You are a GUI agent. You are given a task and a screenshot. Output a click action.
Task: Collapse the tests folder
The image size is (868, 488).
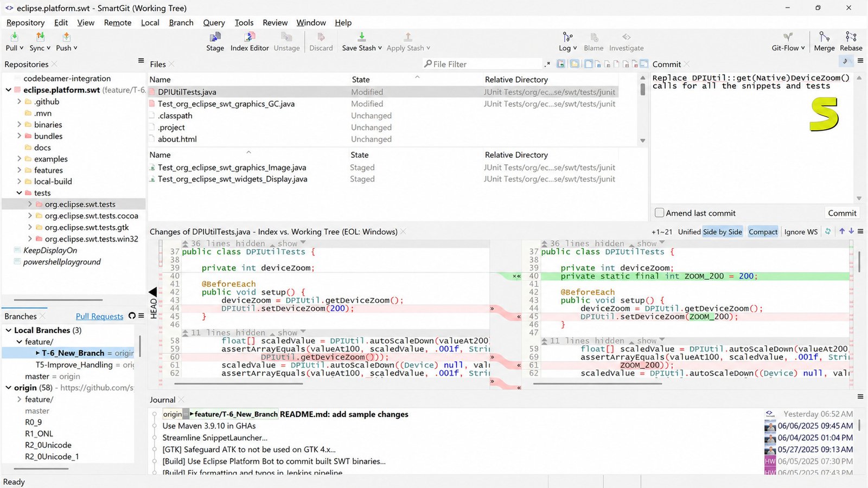20,192
